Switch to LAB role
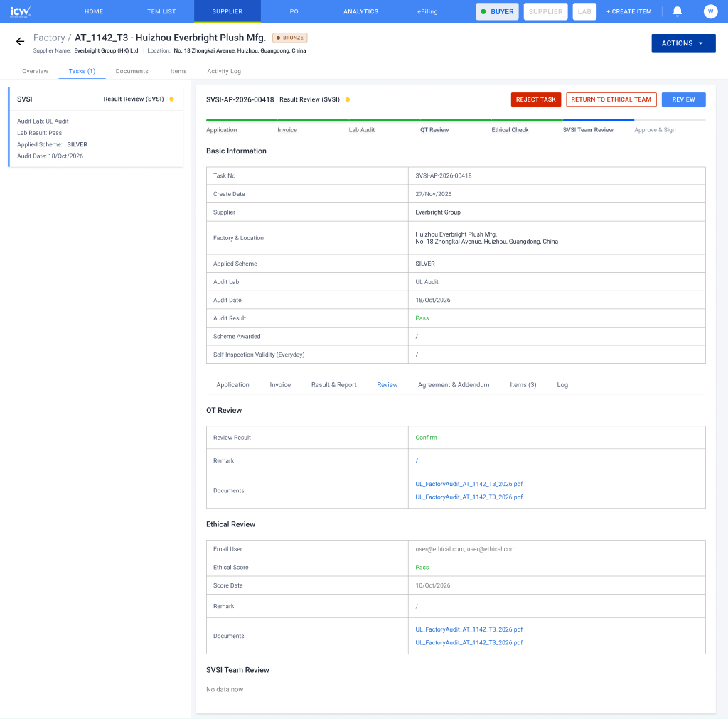The width and height of the screenshot is (728, 719). (584, 11)
